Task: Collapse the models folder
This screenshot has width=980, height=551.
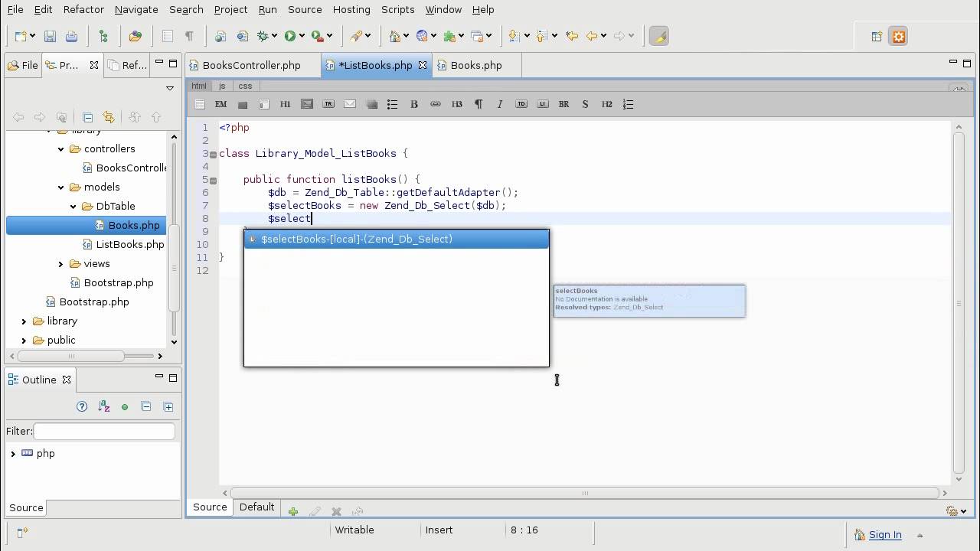Action: [x=61, y=187]
